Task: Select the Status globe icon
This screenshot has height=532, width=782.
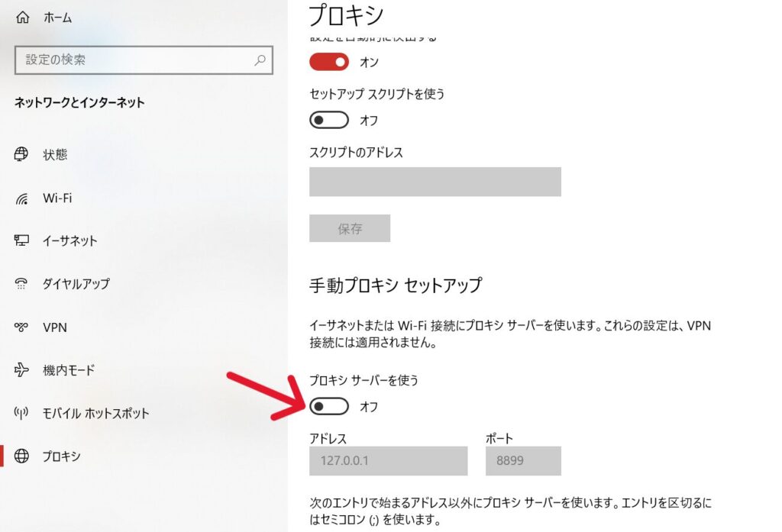Action: [x=22, y=155]
